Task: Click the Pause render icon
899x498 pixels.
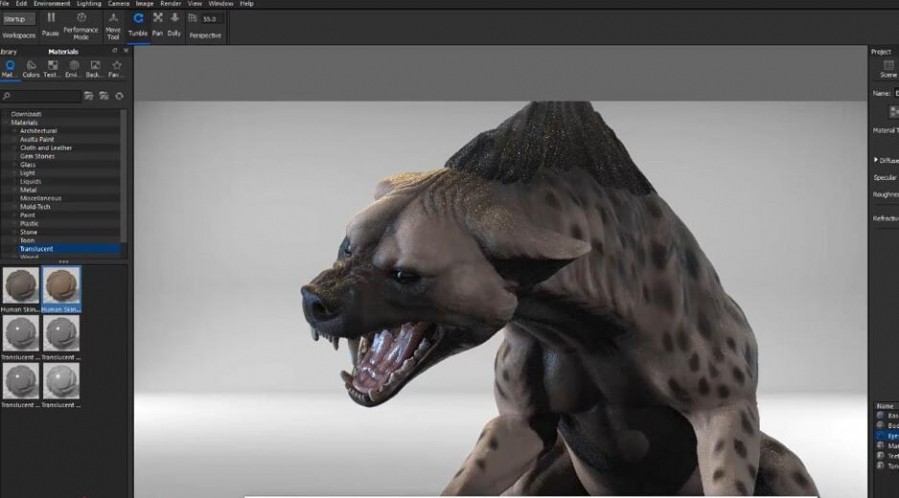Action: (50, 18)
